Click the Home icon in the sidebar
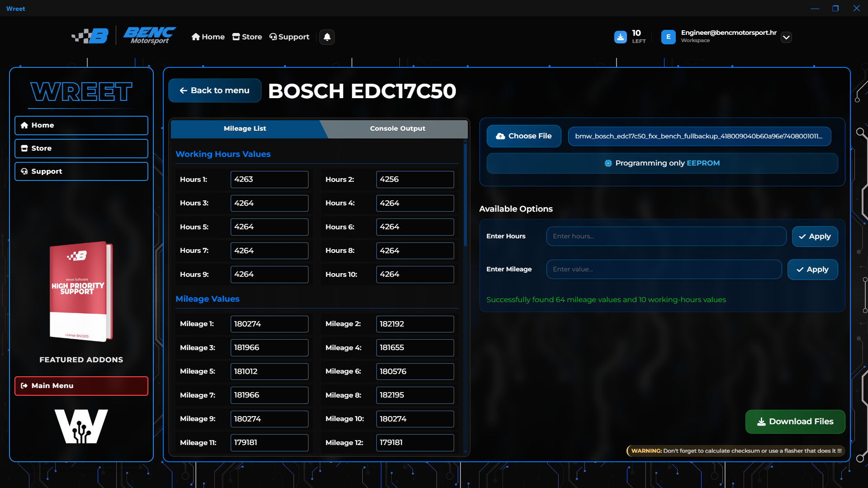This screenshot has width=868, height=488. (24, 125)
